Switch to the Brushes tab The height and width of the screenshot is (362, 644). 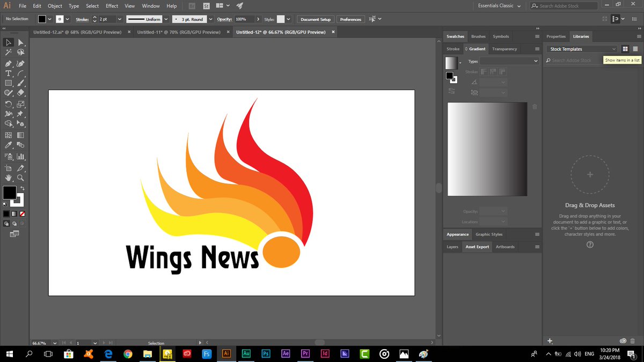click(x=478, y=36)
